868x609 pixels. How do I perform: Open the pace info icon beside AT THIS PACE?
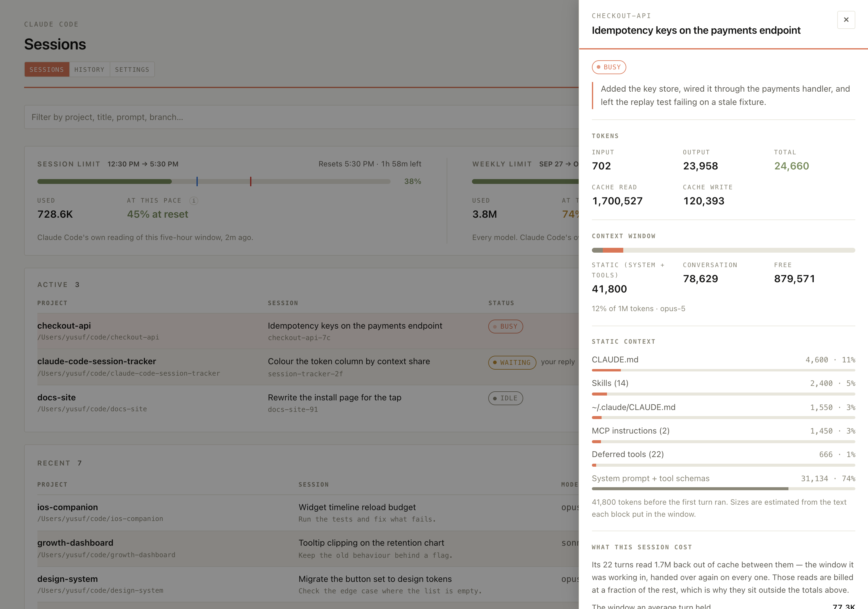pos(193,200)
